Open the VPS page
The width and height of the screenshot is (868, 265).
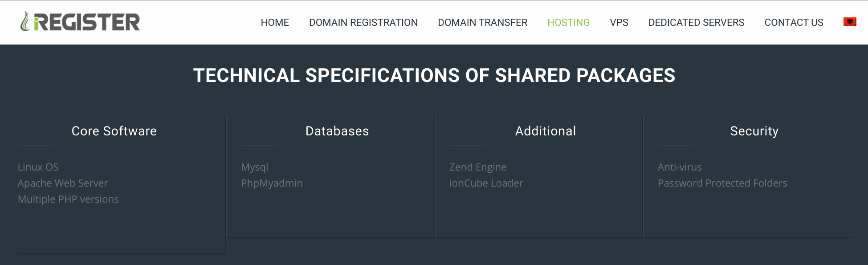[619, 22]
